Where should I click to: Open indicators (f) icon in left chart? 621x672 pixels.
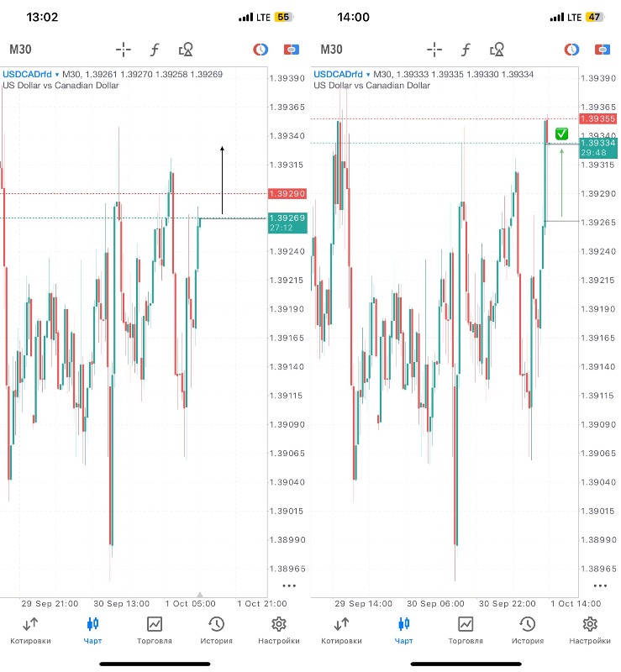[155, 50]
